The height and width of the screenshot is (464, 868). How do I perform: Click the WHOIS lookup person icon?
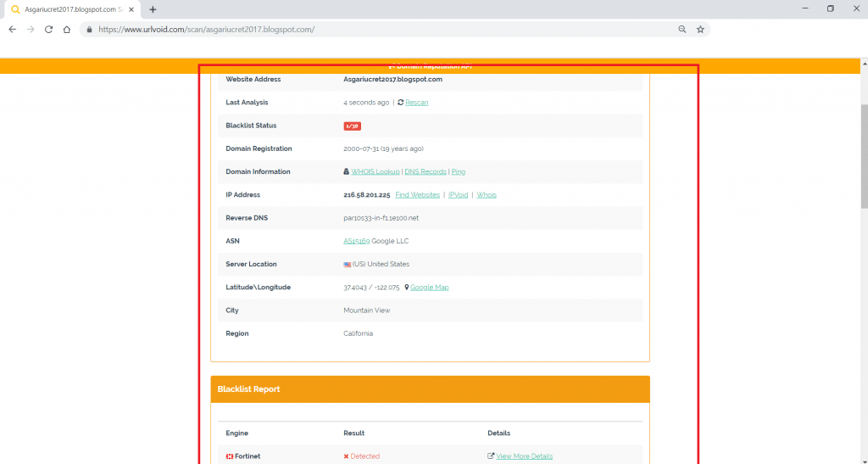(347, 171)
